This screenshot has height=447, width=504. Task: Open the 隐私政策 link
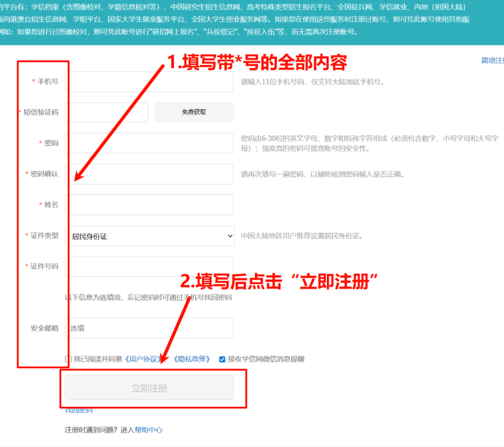tap(192, 358)
